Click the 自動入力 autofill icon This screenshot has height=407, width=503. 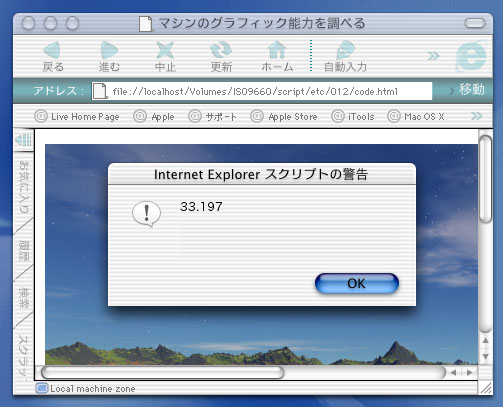345,50
